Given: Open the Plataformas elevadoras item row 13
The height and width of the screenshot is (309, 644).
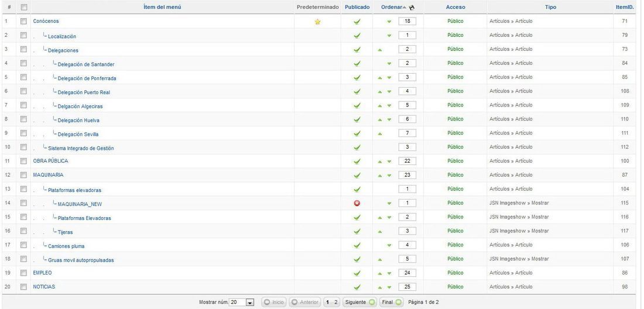Looking at the screenshot, I should [x=74, y=190].
